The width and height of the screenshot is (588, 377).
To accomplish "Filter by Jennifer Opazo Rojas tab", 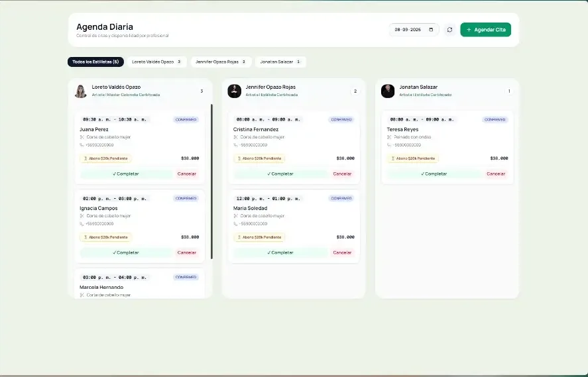I will pyautogui.click(x=221, y=62).
